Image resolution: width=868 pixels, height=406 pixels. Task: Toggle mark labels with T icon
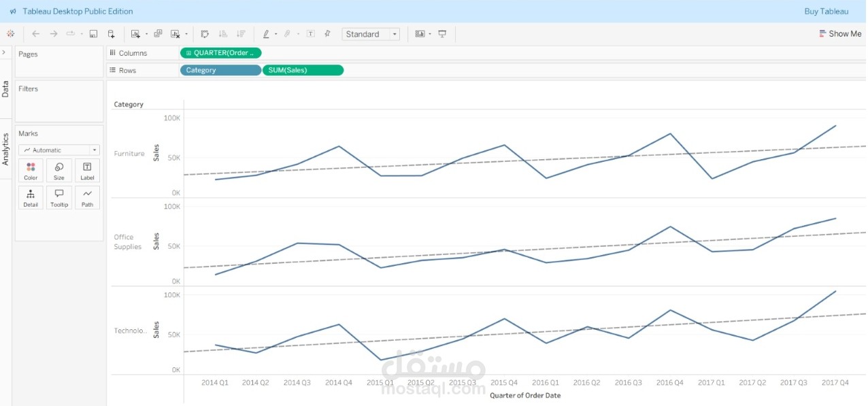310,33
